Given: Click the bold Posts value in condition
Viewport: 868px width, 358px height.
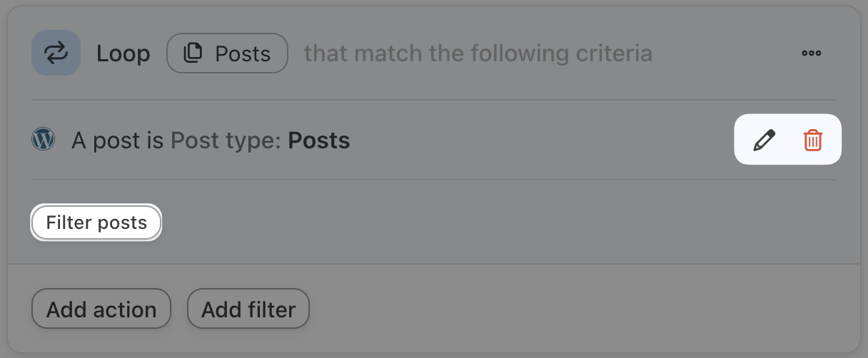Looking at the screenshot, I should [318, 140].
